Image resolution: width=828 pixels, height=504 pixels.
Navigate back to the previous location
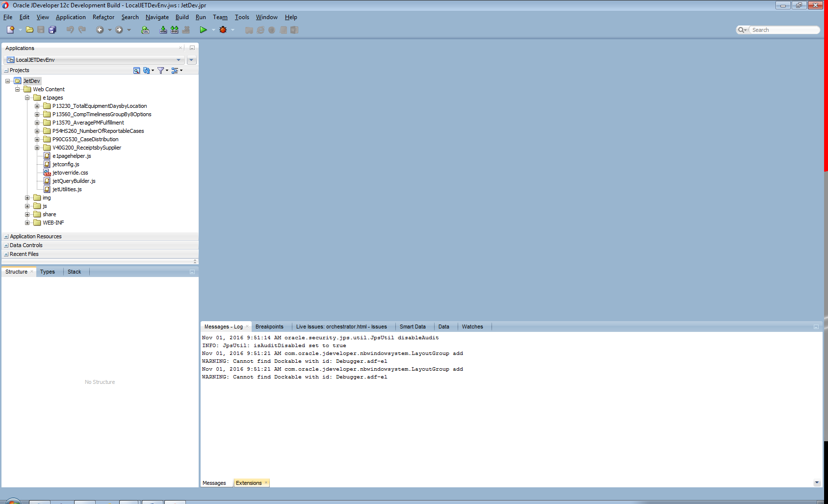point(101,29)
